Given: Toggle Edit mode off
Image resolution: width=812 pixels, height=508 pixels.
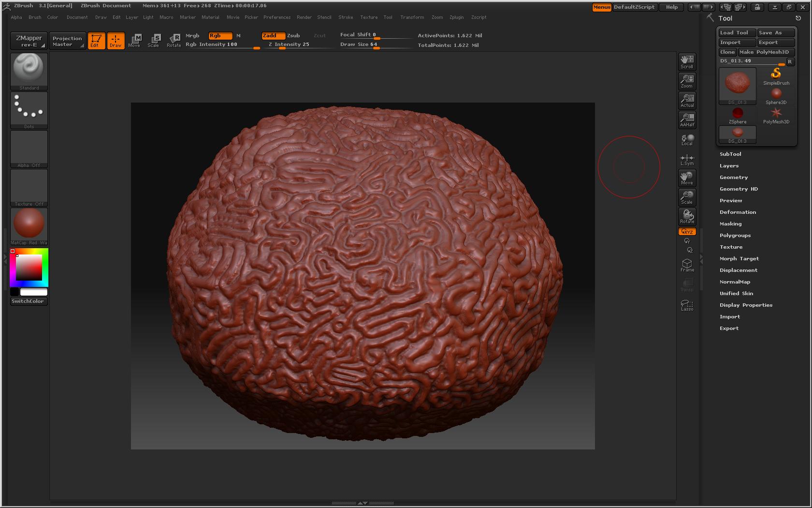Looking at the screenshot, I should tap(96, 41).
